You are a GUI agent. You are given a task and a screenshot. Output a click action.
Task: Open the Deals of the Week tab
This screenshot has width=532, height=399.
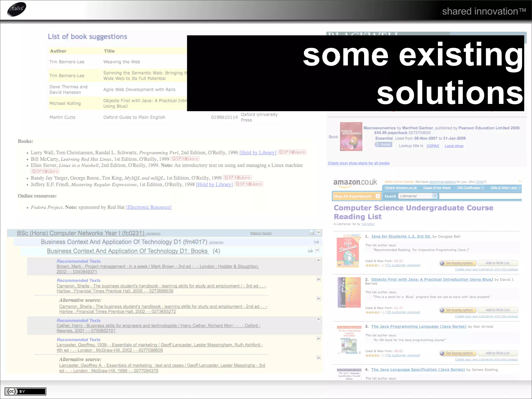(437, 188)
